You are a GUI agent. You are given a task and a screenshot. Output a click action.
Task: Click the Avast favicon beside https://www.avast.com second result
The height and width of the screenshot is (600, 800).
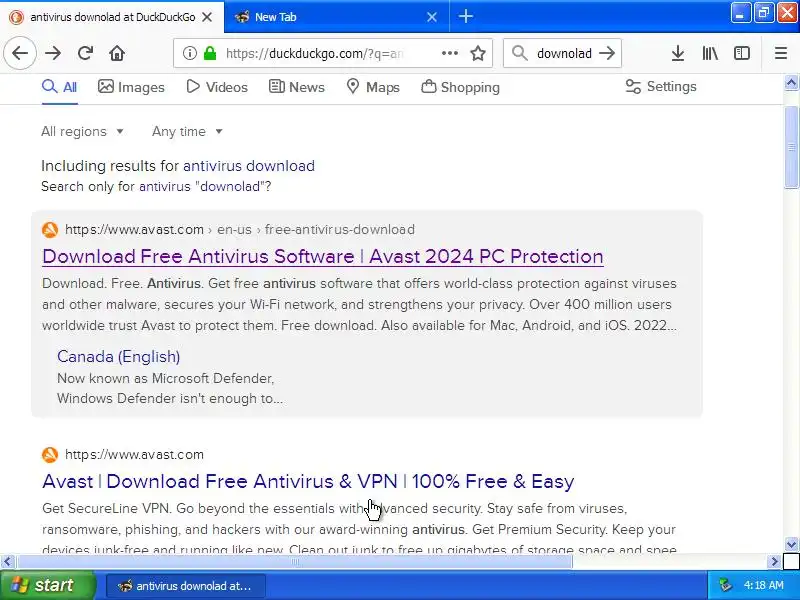[x=50, y=455]
